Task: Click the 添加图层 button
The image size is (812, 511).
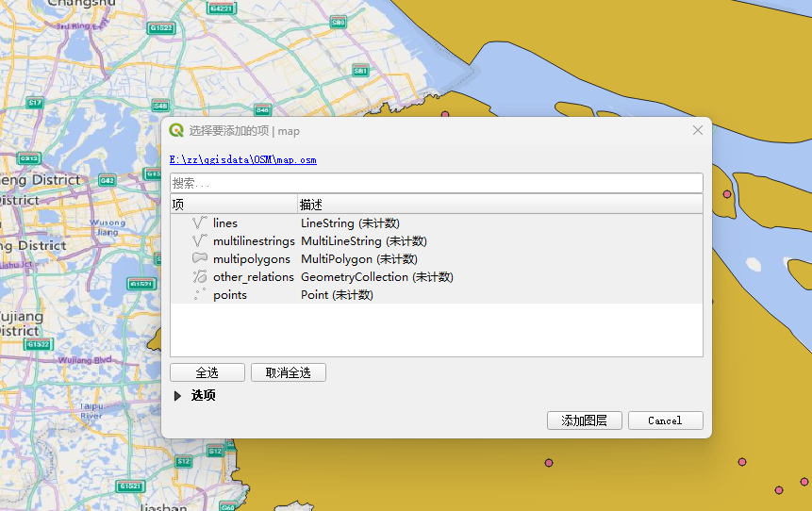Action: (x=584, y=420)
